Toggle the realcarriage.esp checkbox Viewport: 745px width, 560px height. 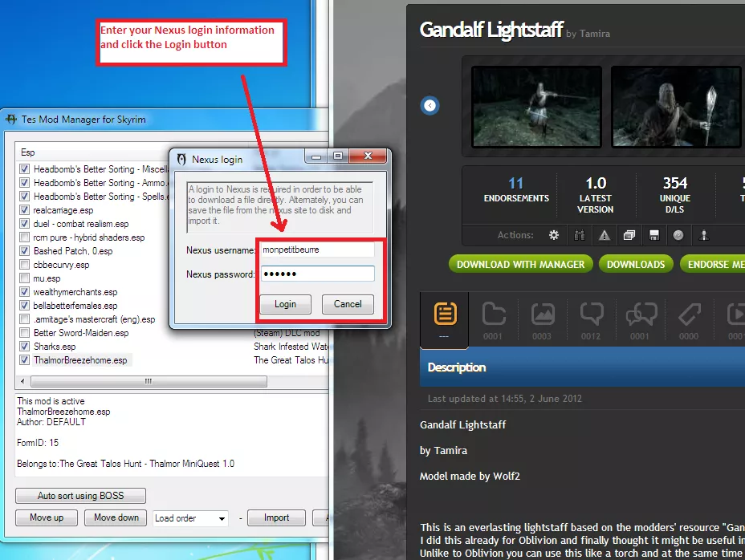pyautogui.click(x=24, y=210)
